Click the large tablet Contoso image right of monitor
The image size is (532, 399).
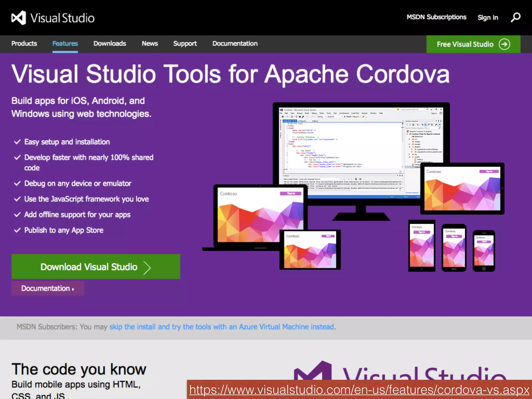click(x=462, y=189)
